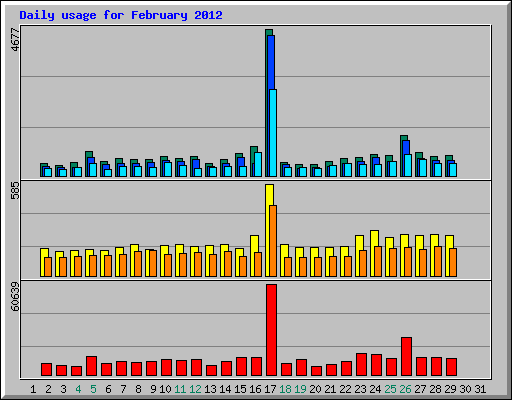
Task: Click the '60639' bottom chart axis value
Action: coord(15,297)
